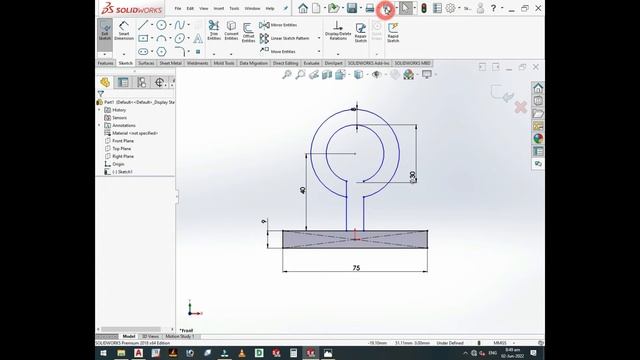This screenshot has width=640, height=360.
Task: Open dropdown arrow next to Circle tool
Action: [170, 25]
